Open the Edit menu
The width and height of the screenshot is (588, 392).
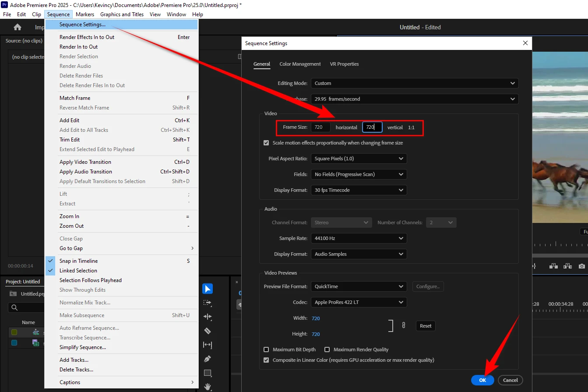21,14
